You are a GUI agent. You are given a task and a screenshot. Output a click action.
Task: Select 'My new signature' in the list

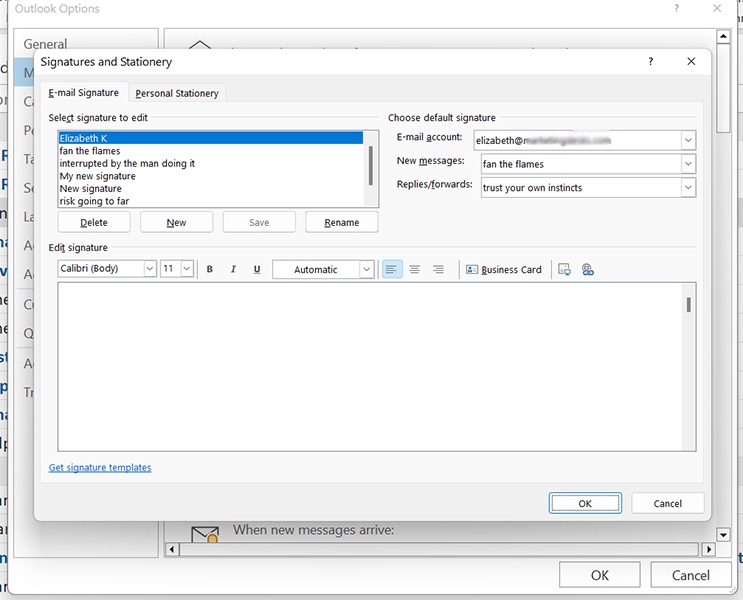(98, 176)
